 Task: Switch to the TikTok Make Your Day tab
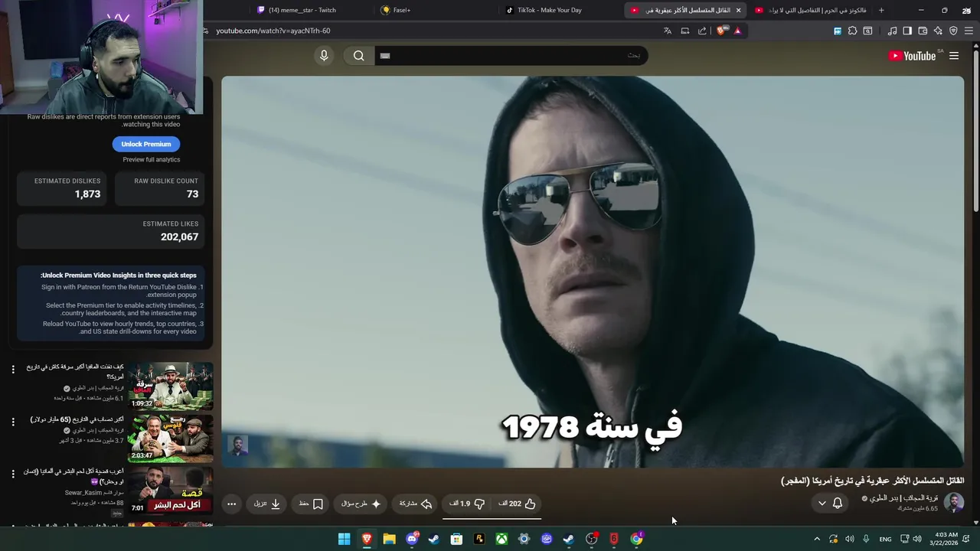(x=561, y=10)
